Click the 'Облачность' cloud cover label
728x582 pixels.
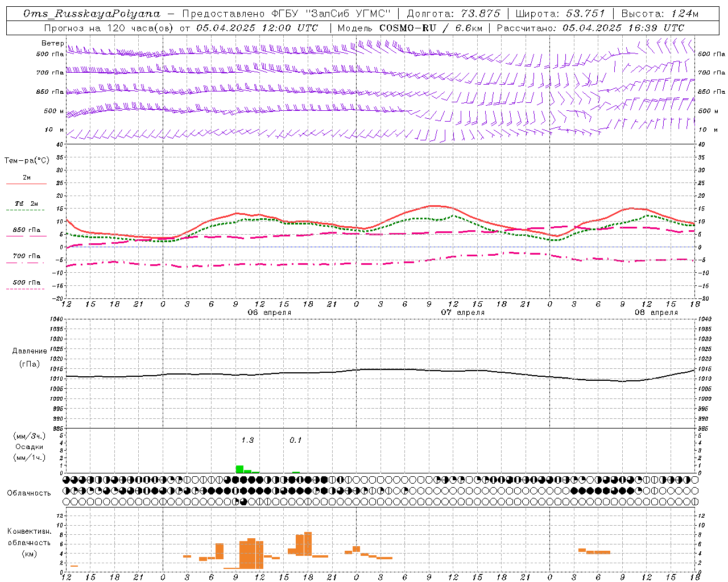coord(29,493)
